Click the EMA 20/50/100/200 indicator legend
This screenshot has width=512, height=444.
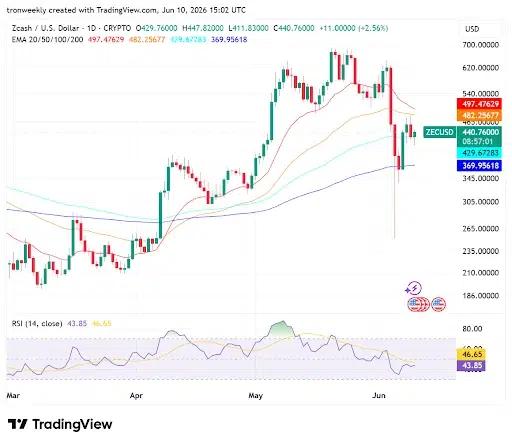pos(47,40)
